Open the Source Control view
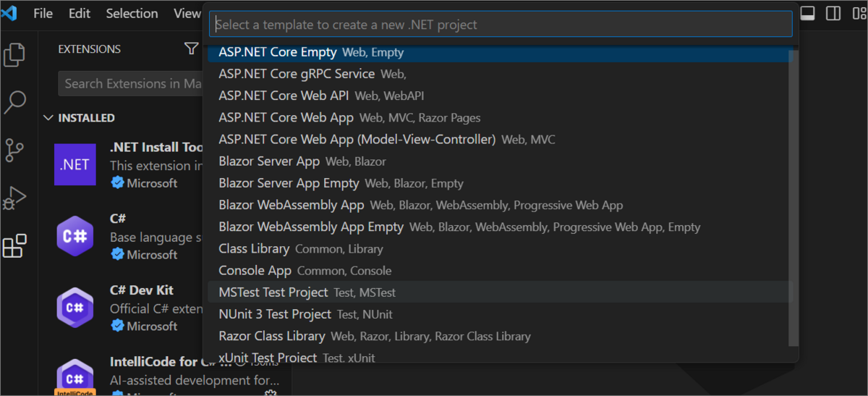Viewport: 868px width, 396px height. coord(14,150)
